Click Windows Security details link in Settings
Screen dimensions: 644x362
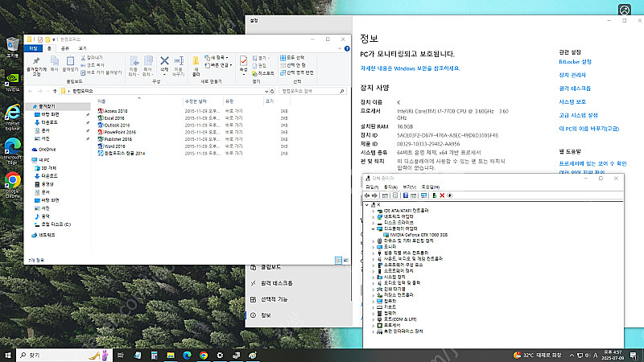pos(410,68)
